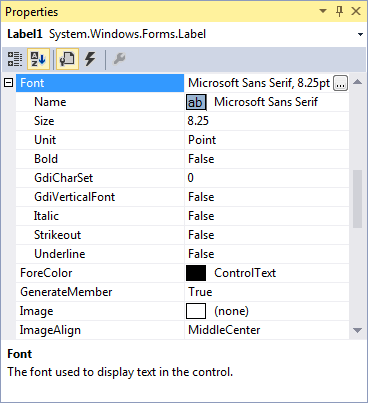Edit the 8.25 size value
368x403 pixels.
(x=198, y=121)
